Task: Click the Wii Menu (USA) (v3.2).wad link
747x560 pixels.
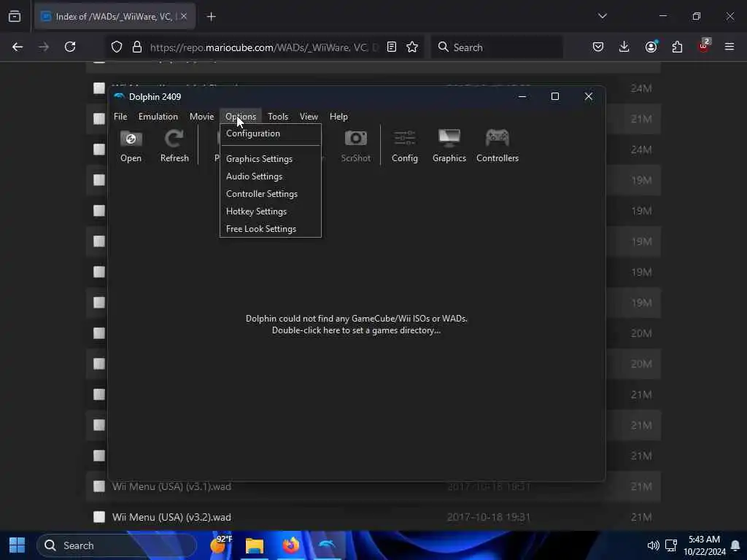Action: pyautogui.click(x=171, y=517)
